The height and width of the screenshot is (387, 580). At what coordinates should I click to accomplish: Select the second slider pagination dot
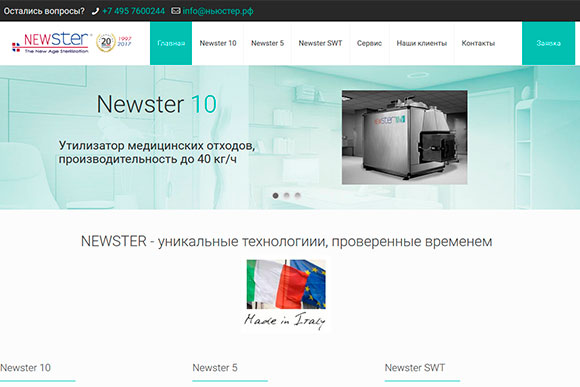click(x=286, y=196)
